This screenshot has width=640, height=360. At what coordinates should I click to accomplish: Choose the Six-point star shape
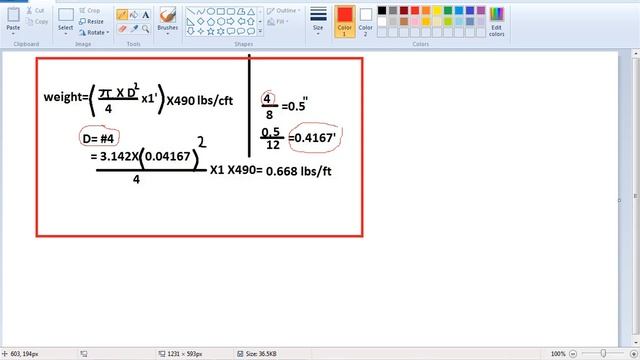pyautogui.click(x=221, y=31)
